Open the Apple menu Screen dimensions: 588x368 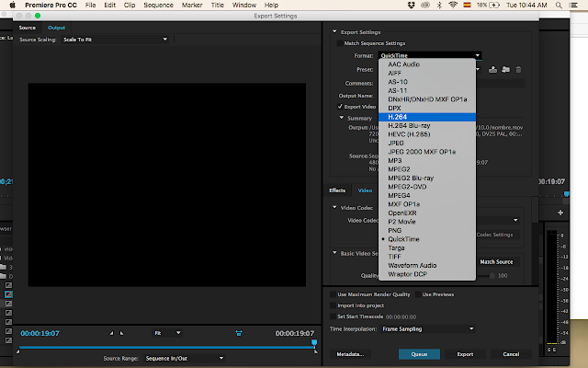point(12,5)
